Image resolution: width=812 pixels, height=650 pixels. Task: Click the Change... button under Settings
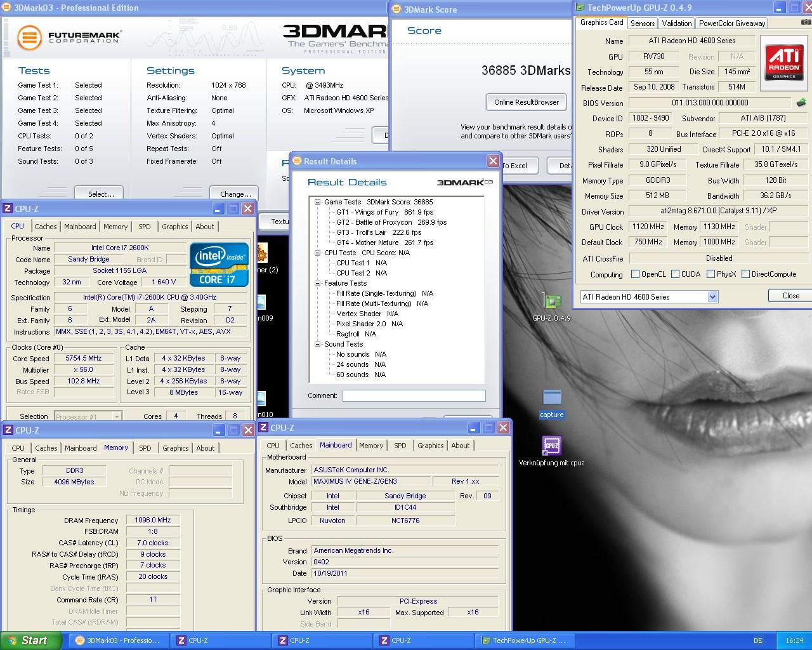235,194
